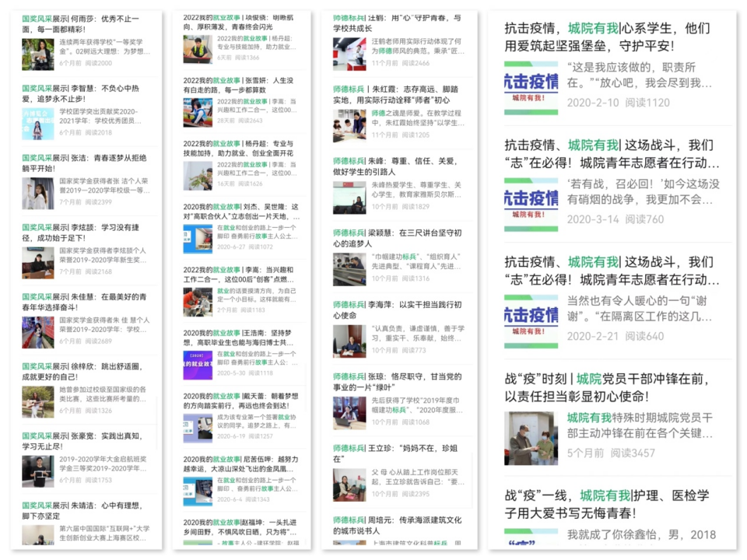
Task: Open 战“疫”时刻 | 城院党员干部冲锋在前 article
Action: click(607, 387)
